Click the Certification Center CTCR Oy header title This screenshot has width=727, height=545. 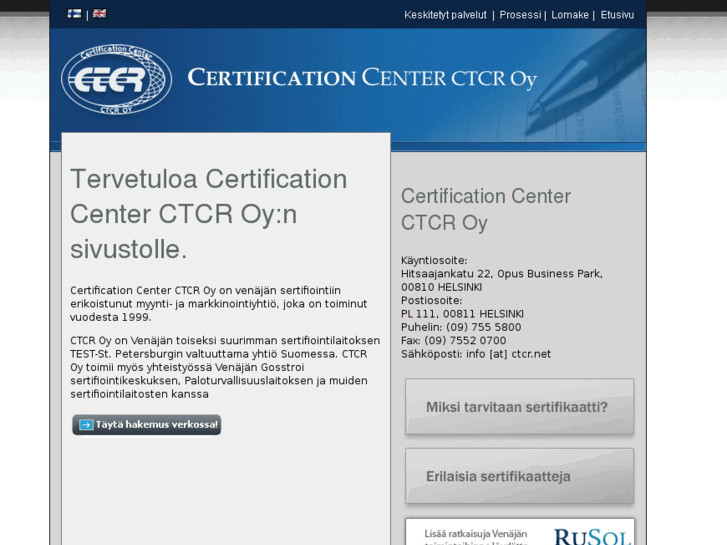pyautogui.click(x=362, y=78)
